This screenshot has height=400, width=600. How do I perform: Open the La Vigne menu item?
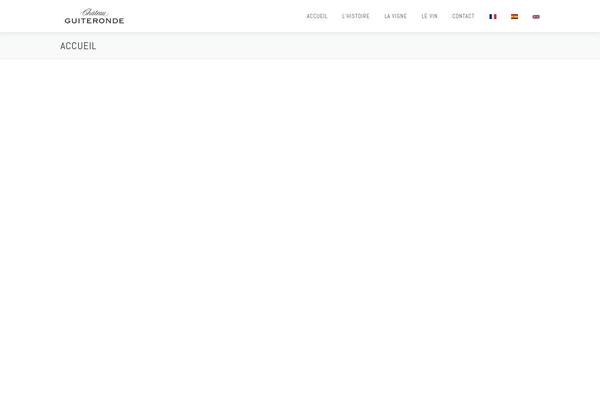(x=395, y=16)
